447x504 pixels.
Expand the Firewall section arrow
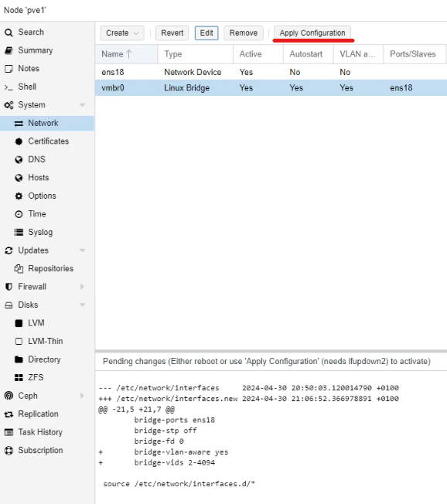[x=82, y=287]
